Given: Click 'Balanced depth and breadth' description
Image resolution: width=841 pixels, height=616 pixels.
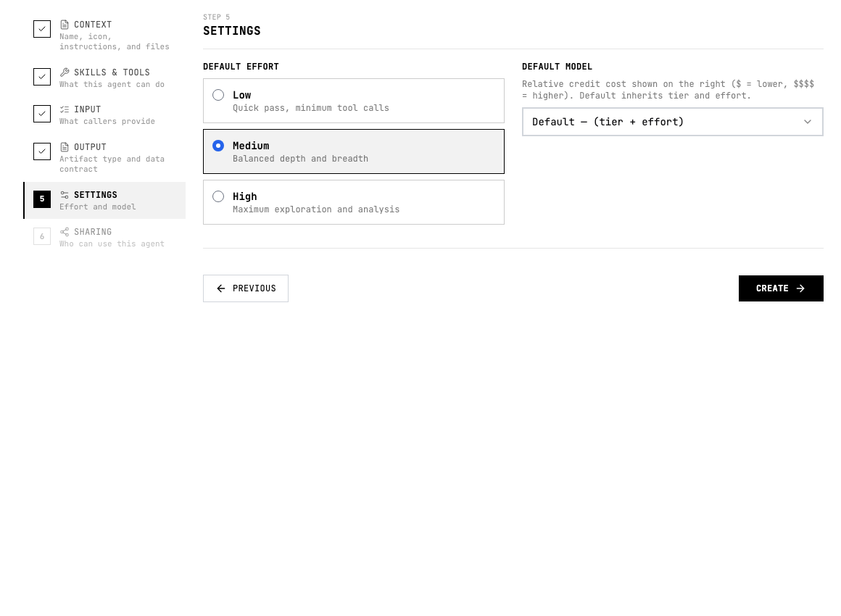Looking at the screenshot, I should pos(300,159).
